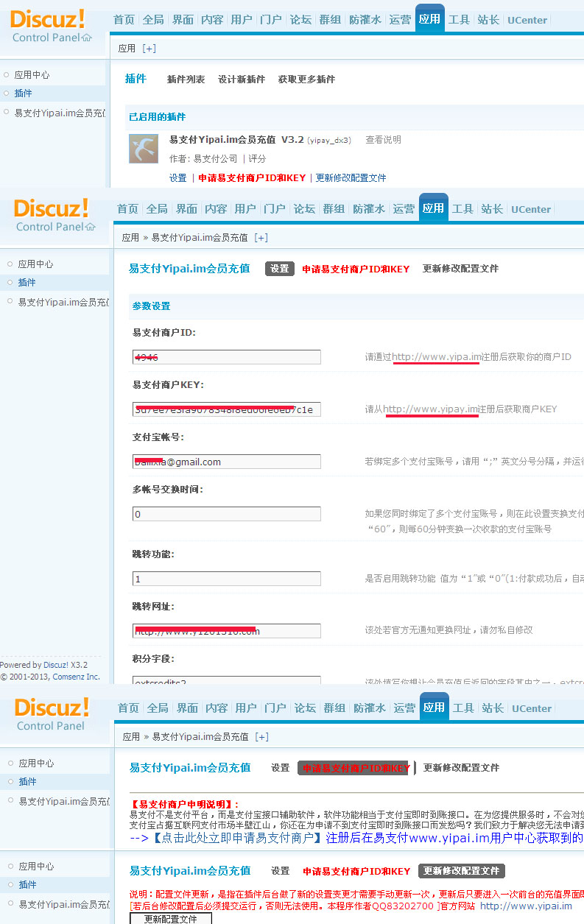Click the Discuz! logo in the 商户申明说明 screenshot
Viewport: 584px width, 924px height.
tap(51, 708)
